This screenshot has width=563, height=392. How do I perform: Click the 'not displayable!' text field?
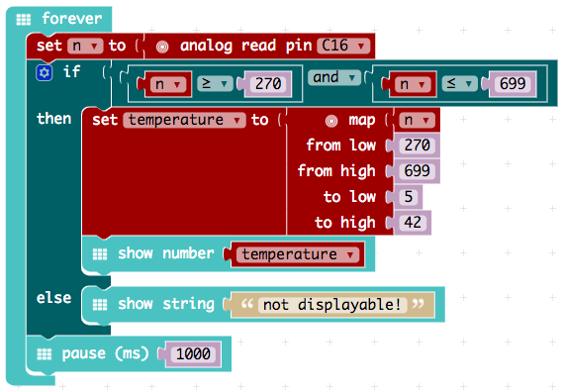tap(332, 305)
